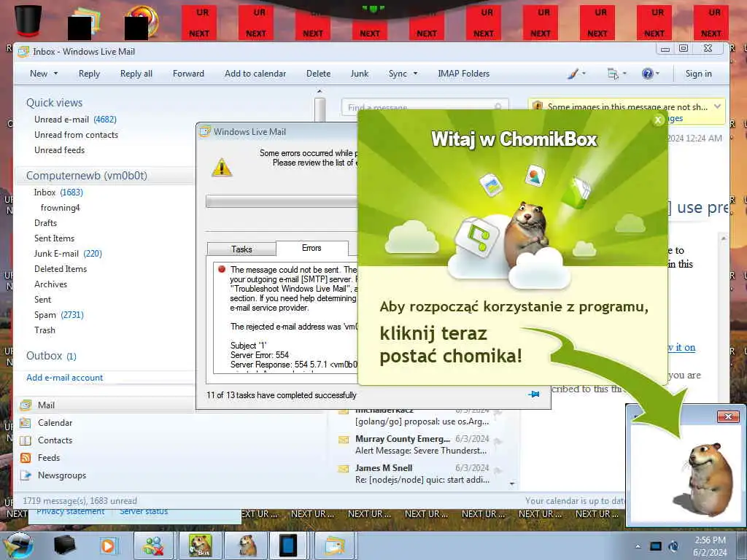Click Forward in the toolbar
This screenshot has height=560, width=747.
click(x=188, y=74)
